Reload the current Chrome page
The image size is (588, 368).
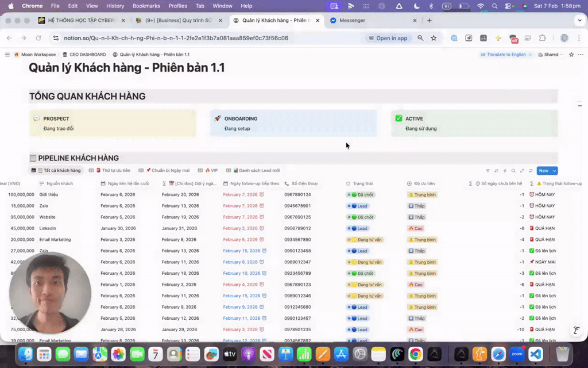[38, 38]
